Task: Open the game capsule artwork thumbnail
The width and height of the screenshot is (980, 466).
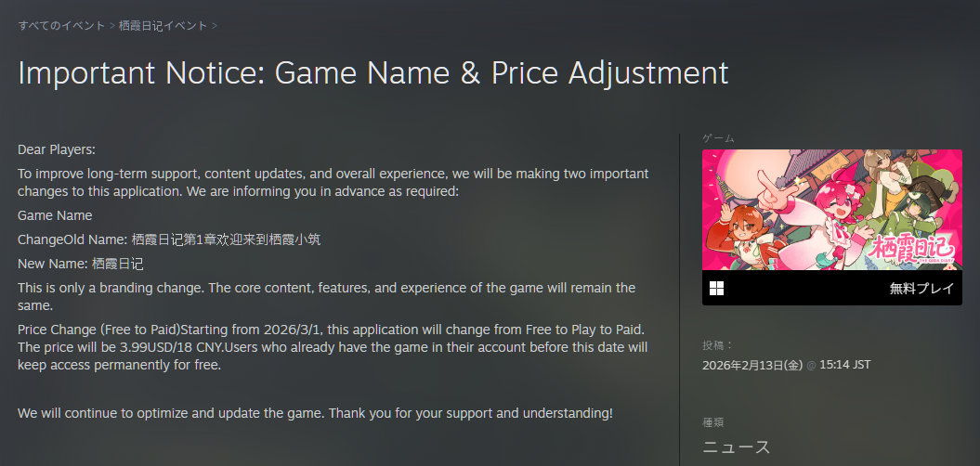Action: point(831,210)
